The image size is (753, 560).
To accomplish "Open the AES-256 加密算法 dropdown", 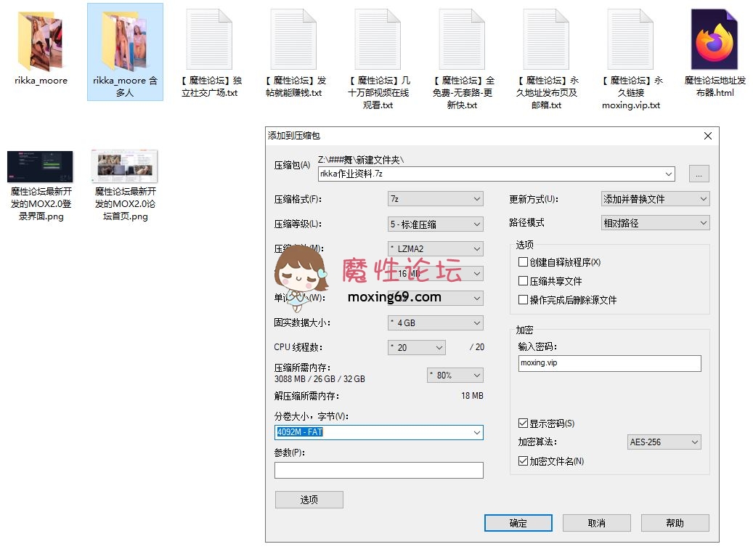I will click(x=664, y=442).
